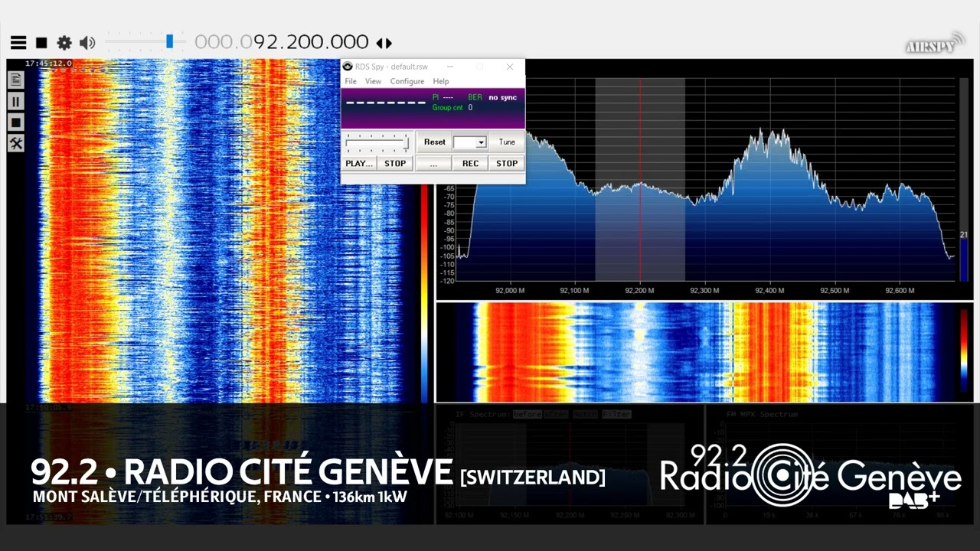This screenshot has width=980, height=551.
Task: Click the 92,600 M axis label
Action: (900, 291)
